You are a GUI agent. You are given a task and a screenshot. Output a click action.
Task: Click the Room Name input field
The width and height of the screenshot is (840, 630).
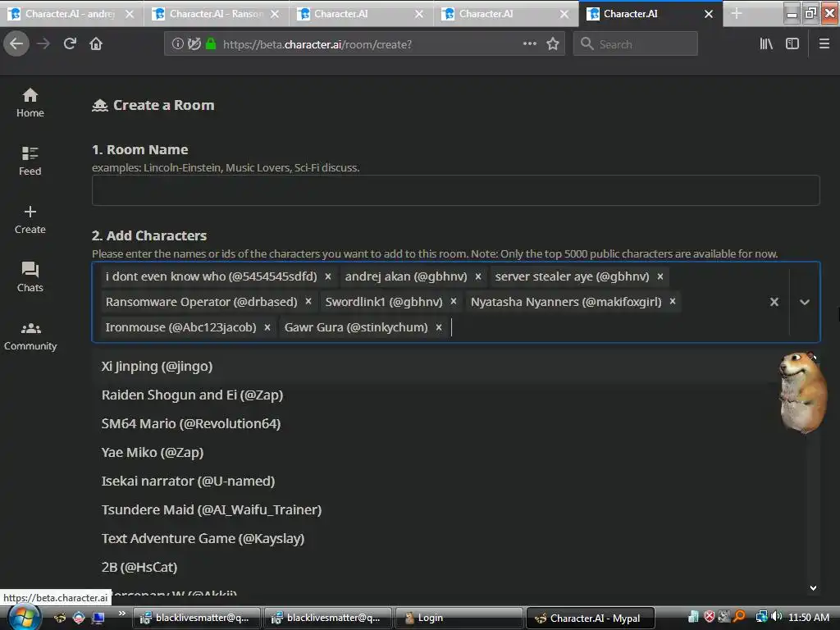point(456,190)
